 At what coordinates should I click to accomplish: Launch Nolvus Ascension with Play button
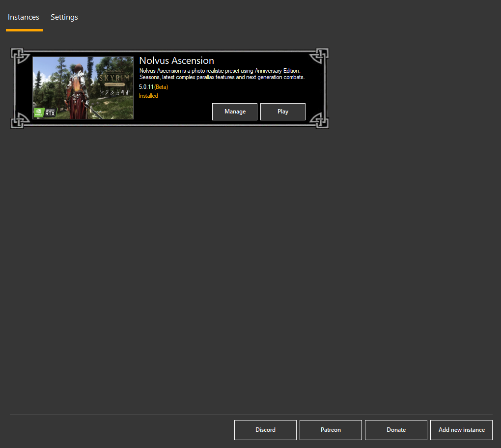click(283, 112)
